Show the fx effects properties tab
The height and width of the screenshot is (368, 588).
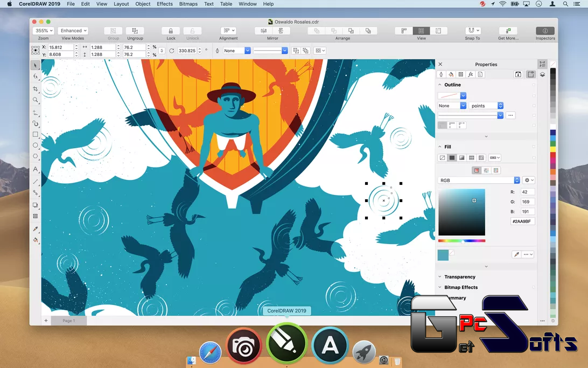(x=471, y=74)
